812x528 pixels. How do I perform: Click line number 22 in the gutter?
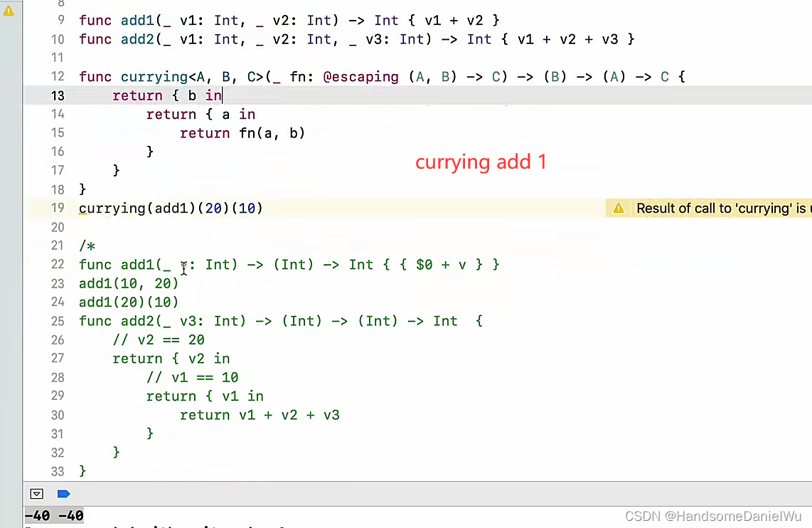[58, 264]
